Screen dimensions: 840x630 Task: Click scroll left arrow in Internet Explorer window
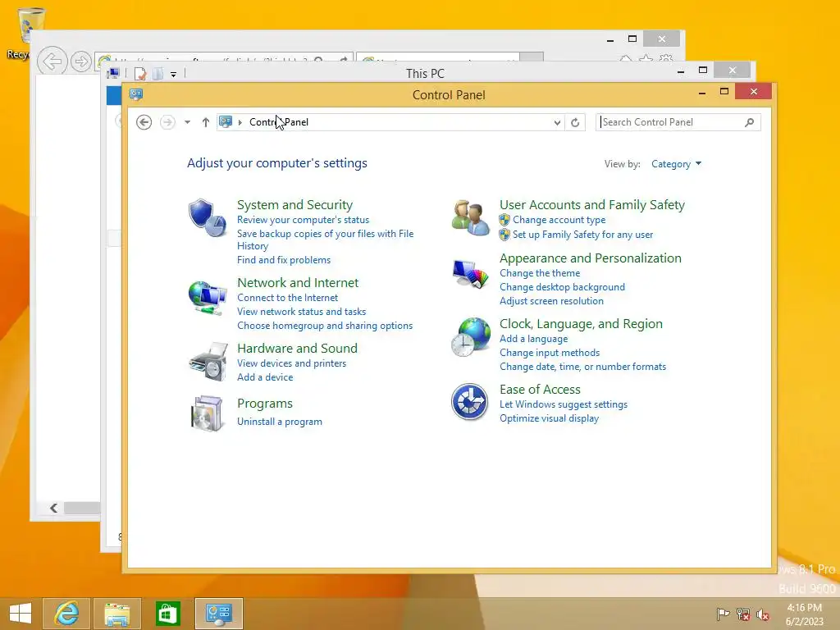tap(53, 508)
